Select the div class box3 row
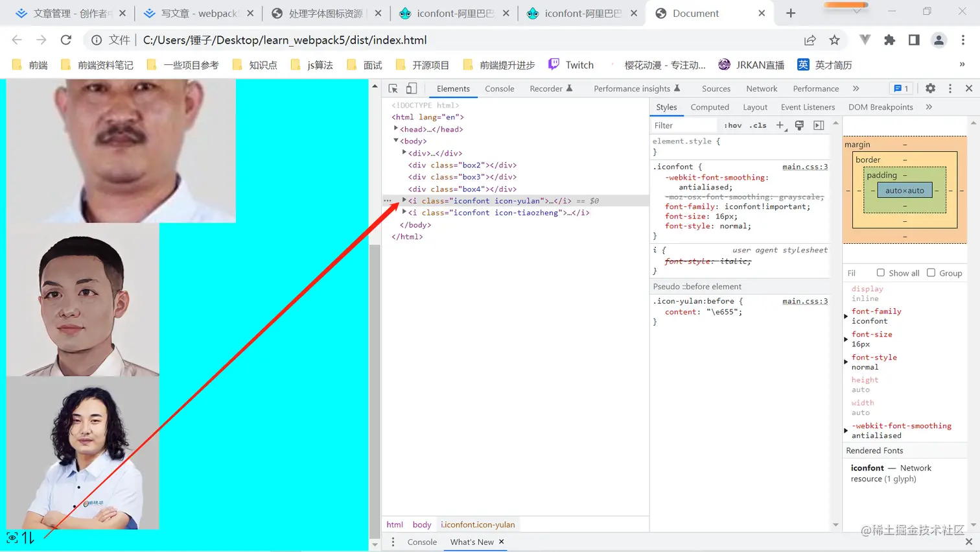Image resolution: width=980 pixels, height=552 pixels. click(x=462, y=176)
